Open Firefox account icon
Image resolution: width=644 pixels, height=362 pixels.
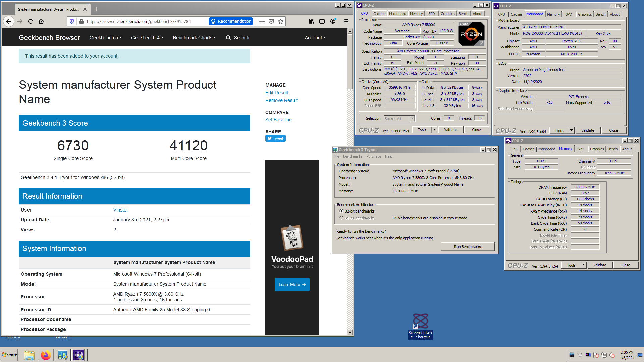coord(333,21)
